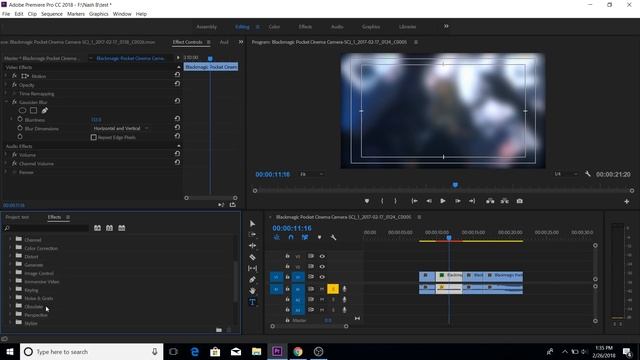Click the Extract button in program monitor
The width and height of the screenshot is (640, 360).
click(x=504, y=201)
